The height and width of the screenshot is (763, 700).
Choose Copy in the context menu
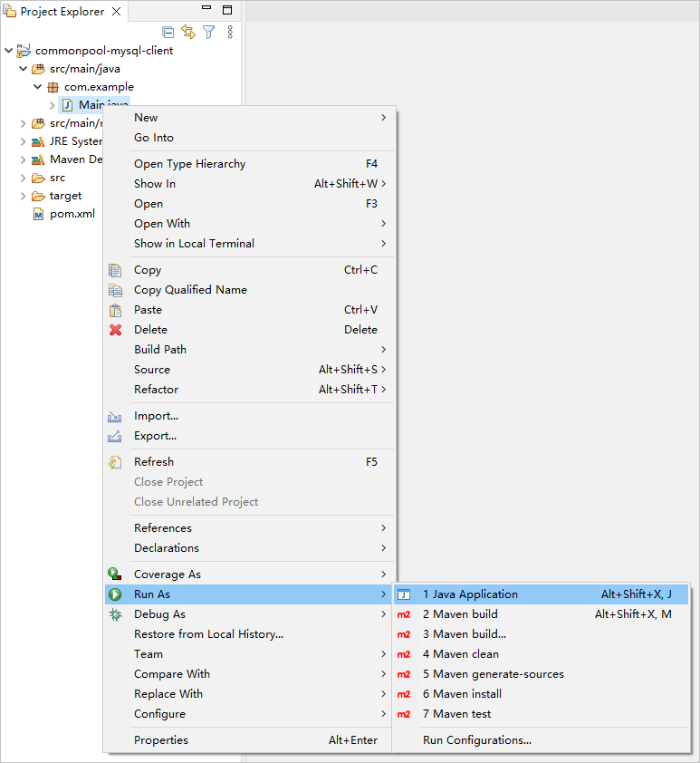[x=148, y=270]
